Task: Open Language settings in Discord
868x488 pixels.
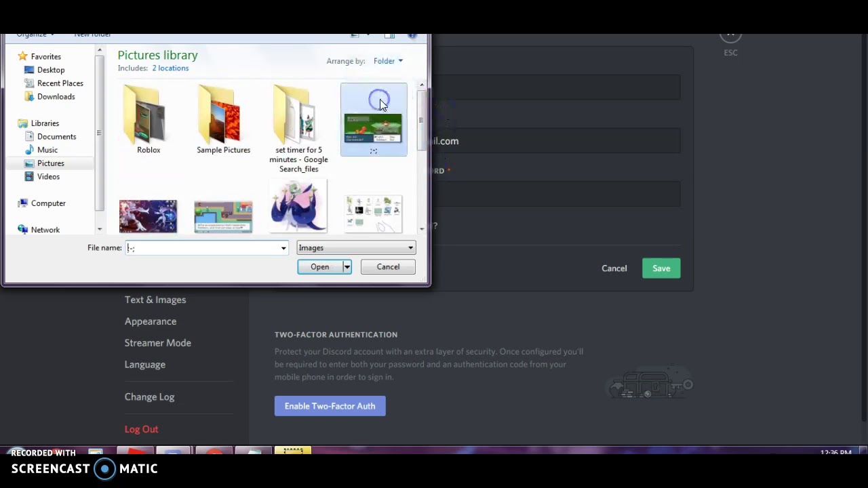Action: point(145,365)
